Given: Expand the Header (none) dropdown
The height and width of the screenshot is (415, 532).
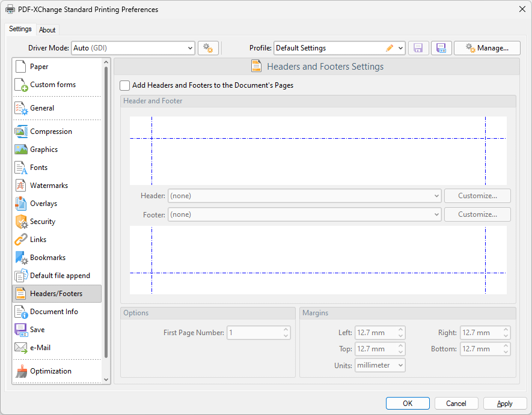Looking at the screenshot, I should point(436,196).
